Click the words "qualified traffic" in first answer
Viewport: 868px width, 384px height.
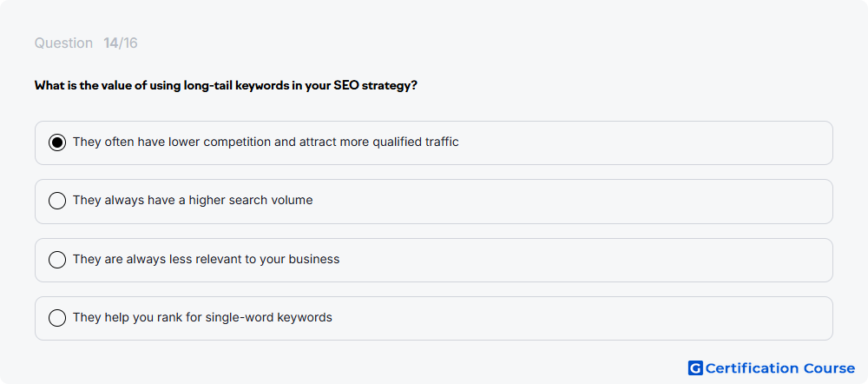point(416,142)
